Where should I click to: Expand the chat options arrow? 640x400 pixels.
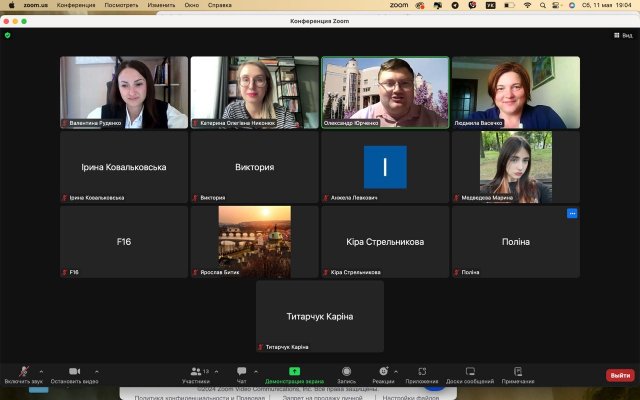[257, 370]
